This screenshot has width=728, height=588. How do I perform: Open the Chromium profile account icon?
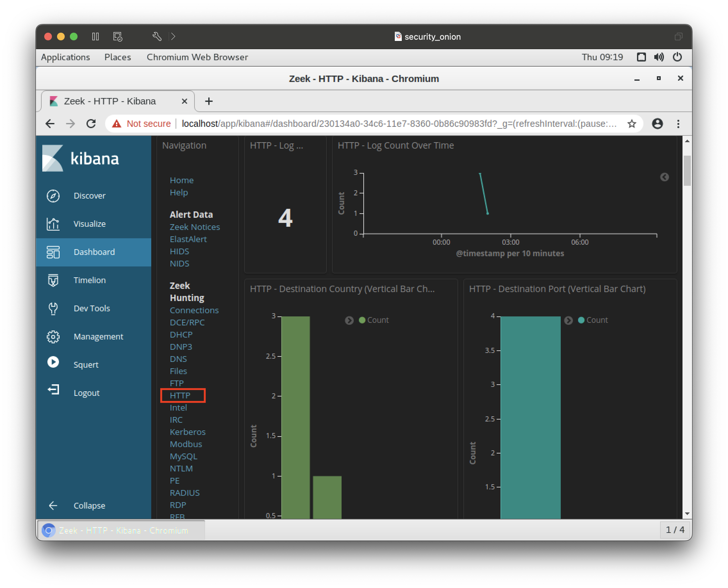(658, 124)
